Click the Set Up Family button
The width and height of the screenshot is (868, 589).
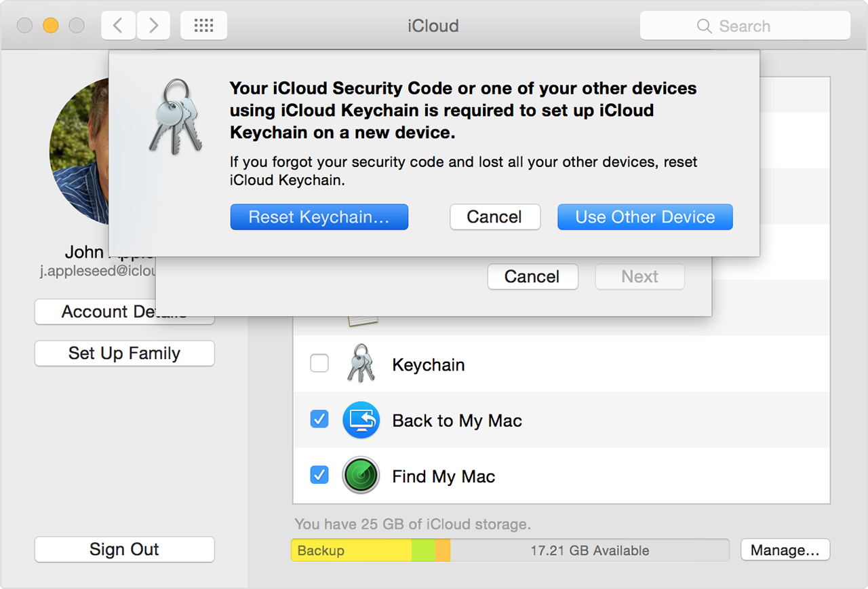click(124, 354)
